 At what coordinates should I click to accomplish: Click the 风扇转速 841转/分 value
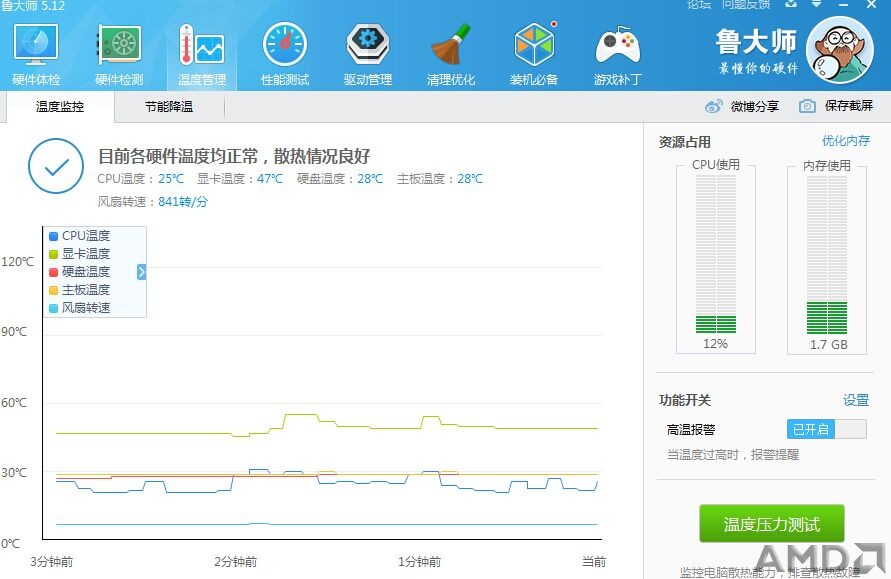click(x=183, y=202)
